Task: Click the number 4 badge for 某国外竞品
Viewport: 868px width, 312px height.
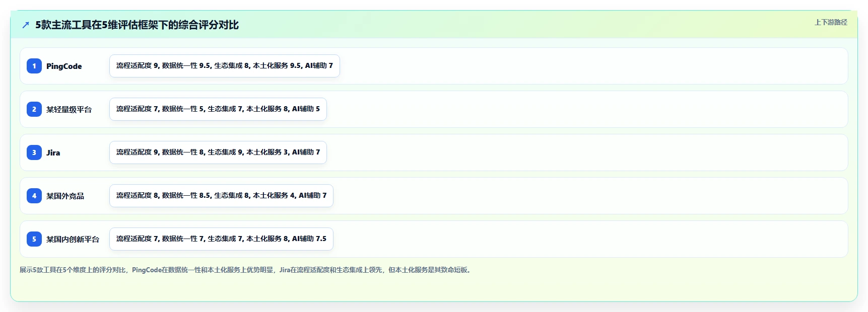Action: [x=34, y=196]
